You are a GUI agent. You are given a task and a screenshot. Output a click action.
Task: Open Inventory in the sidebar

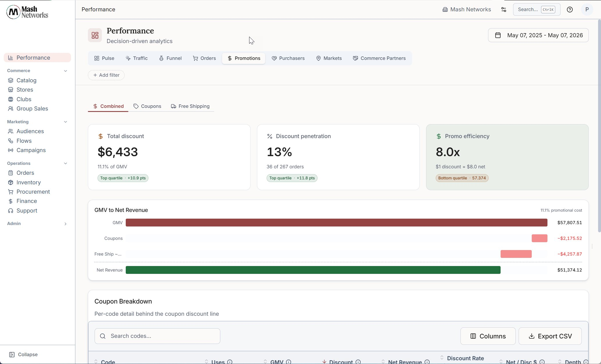point(29,182)
